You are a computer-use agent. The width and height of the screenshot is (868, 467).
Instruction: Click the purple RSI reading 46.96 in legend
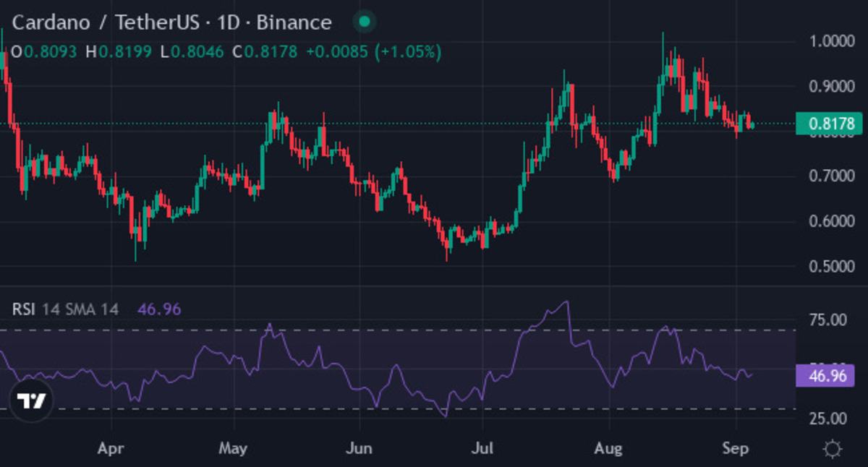click(x=159, y=309)
